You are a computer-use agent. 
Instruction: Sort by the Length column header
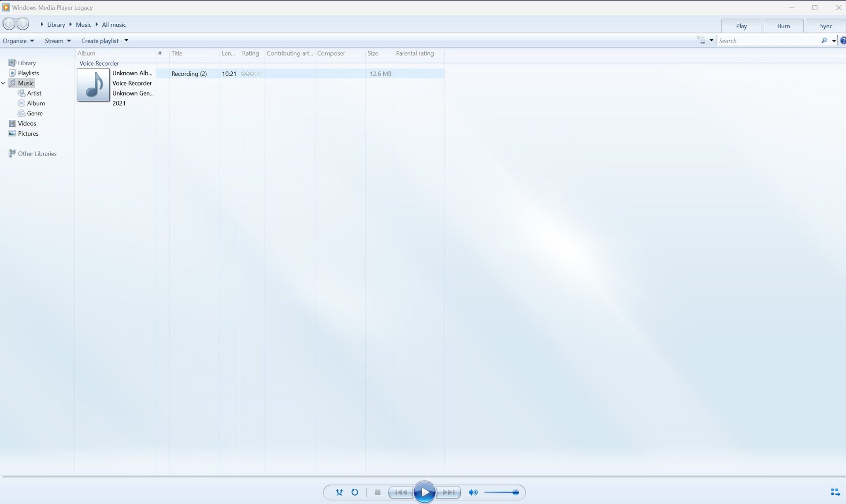(x=230, y=53)
